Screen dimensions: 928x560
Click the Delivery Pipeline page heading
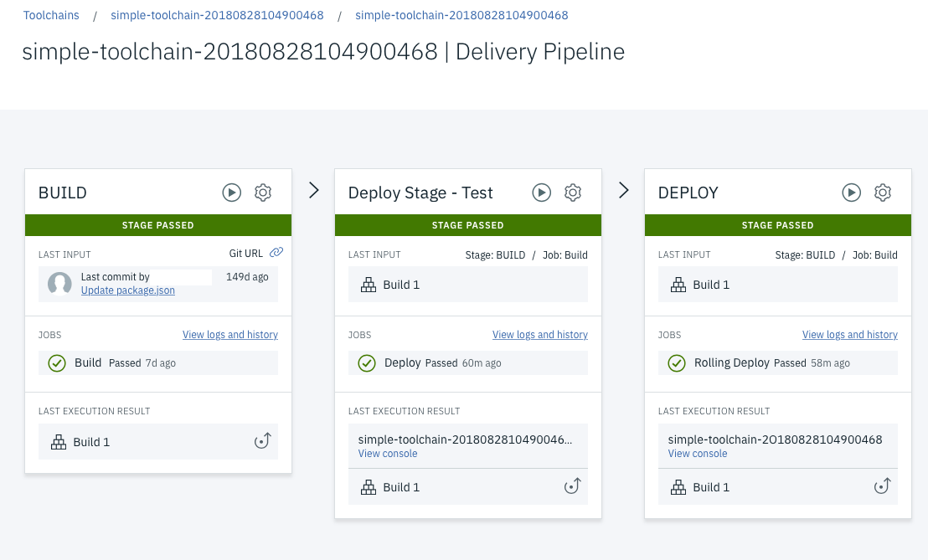pos(323,51)
